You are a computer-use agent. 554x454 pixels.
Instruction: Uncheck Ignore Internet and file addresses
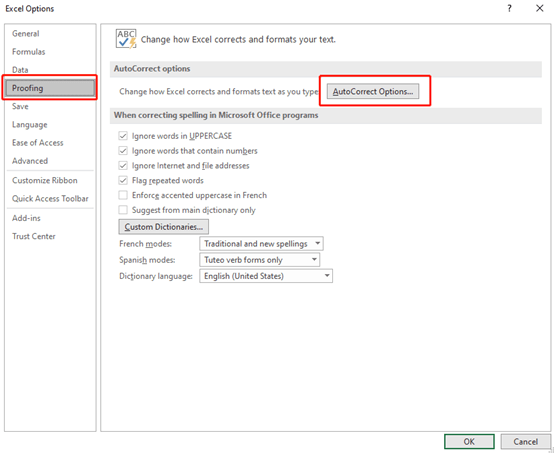click(x=123, y=165)
